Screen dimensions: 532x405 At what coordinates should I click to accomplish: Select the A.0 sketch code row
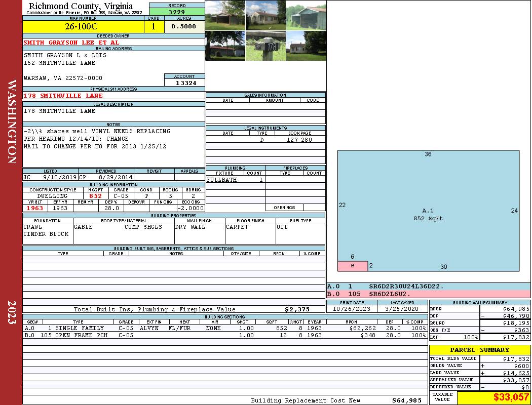pyautogui.click(x=428, y=287)
